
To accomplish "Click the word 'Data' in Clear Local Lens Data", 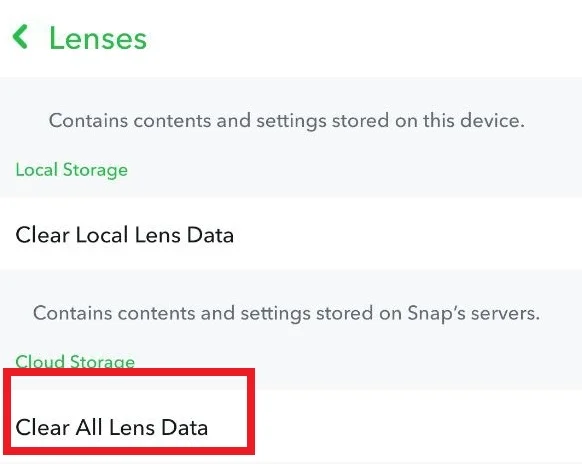I will (210, 235).
